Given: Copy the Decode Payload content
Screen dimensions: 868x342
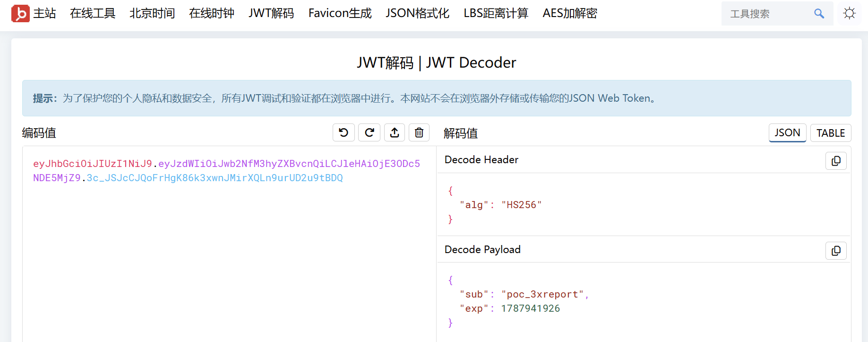Looking at the screenshot, I should click(x=836, y=251).
